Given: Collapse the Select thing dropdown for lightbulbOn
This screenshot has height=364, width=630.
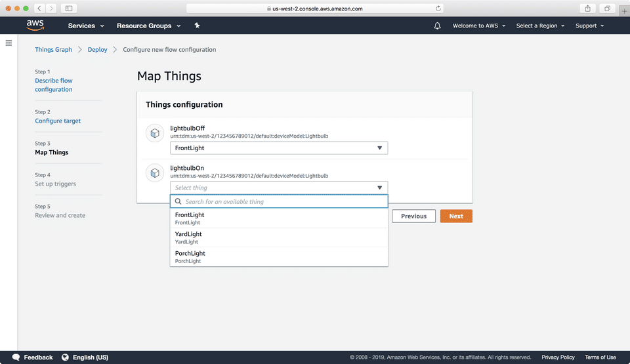Looking at the screenshot, I should [279, 188].
